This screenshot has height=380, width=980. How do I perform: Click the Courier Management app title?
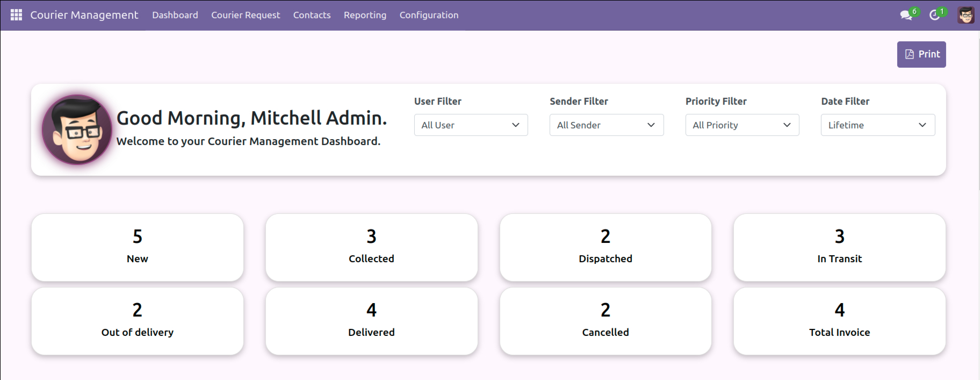(x=84, y=15)
